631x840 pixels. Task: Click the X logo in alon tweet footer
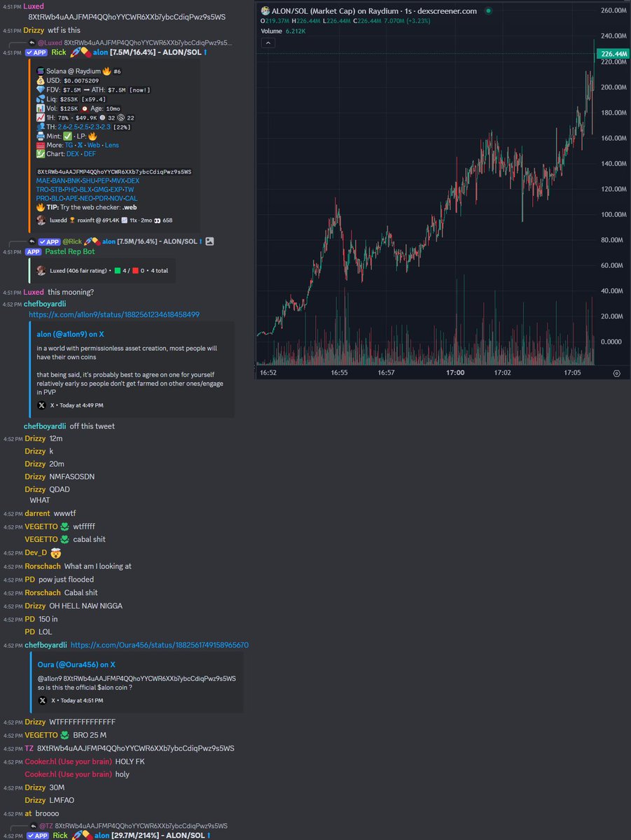[x=42, y=405]
